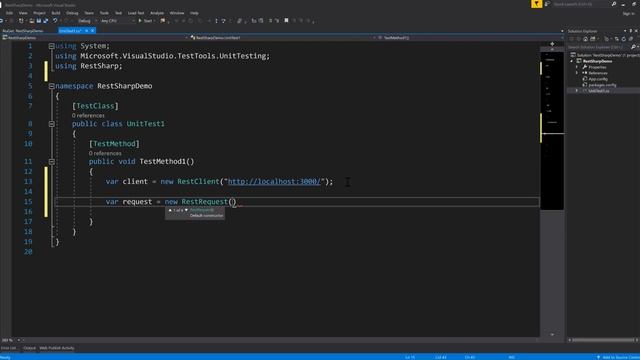Viewport: 640px width, 360px height.
Task: Click the Open File toolbar icon
Action: pyautogui.click(x=32, y=20)
